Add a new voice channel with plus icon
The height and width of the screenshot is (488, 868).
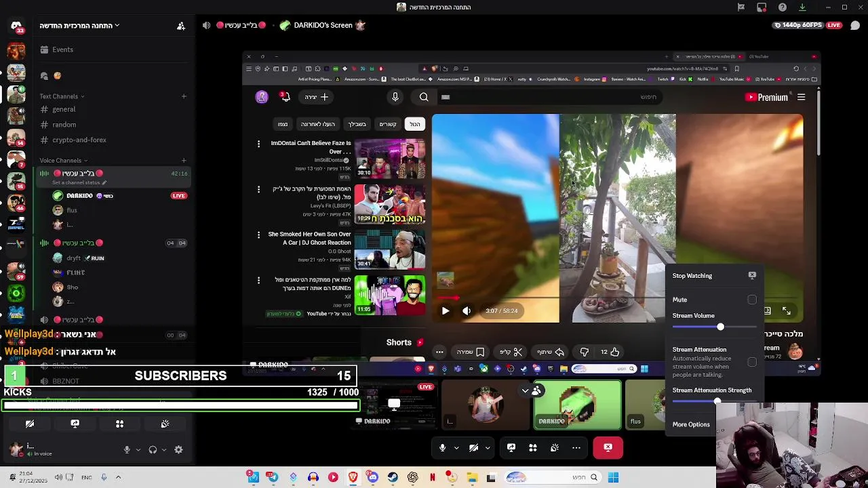[x=184, y=161]
